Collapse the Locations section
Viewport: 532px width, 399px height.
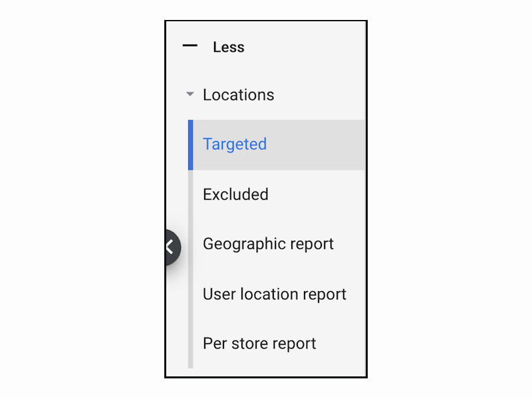click(190, 94)
